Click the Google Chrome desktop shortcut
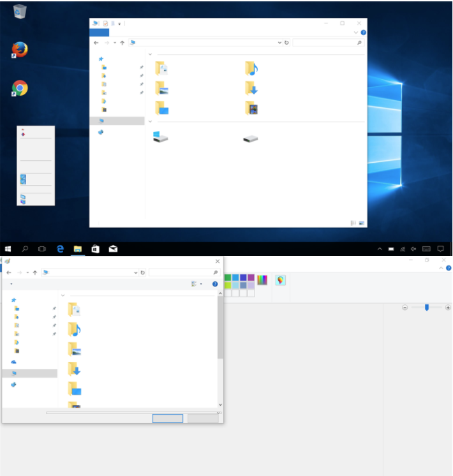The height and width of the screenshot is (476, 453). coord(20,88)
